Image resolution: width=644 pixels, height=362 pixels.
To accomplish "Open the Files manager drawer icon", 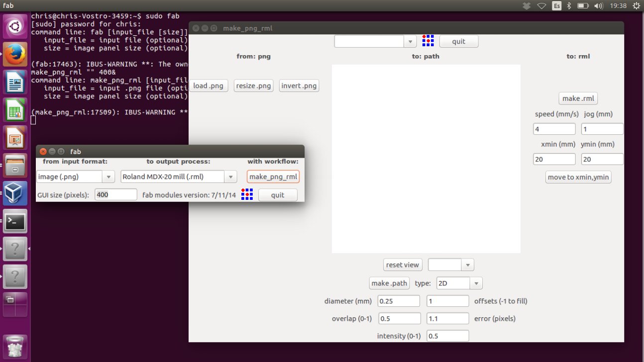I will point(15,166).
